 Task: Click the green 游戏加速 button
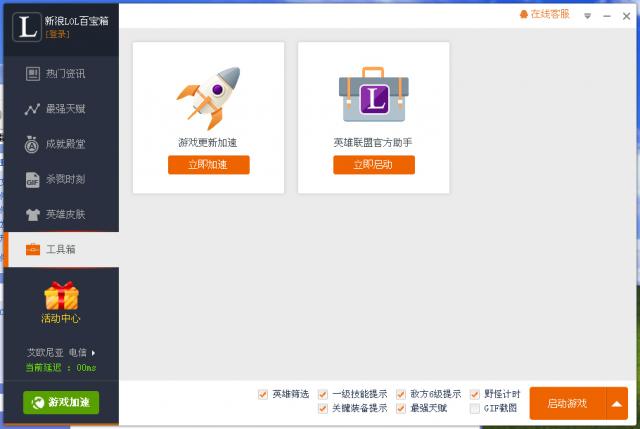(61, 402)
